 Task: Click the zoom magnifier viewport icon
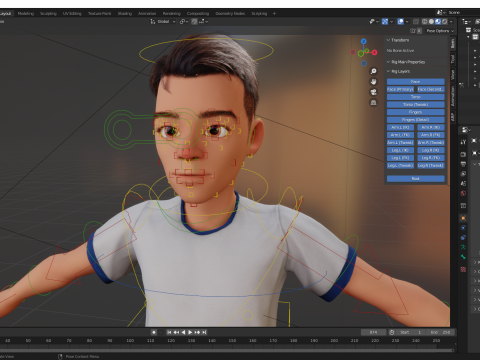[374, 71]
